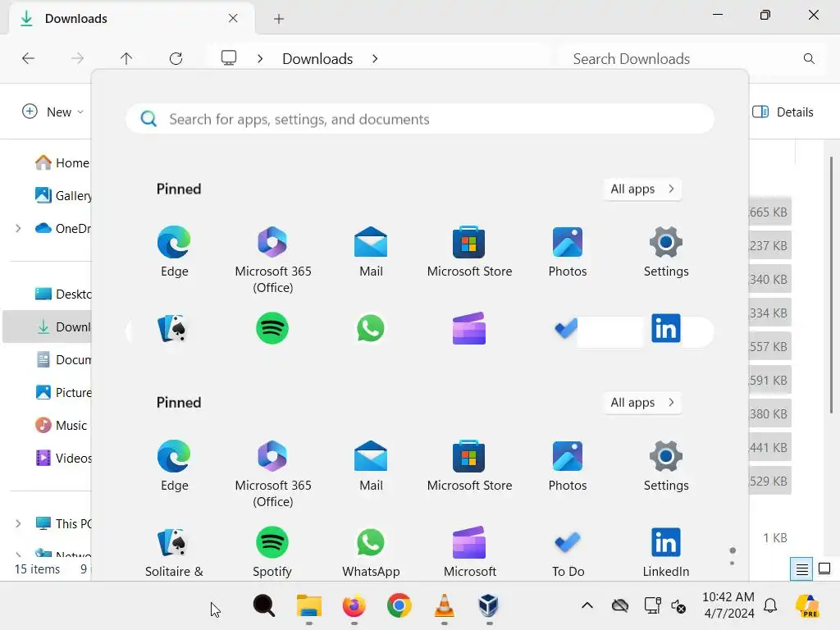Image resolution: width=840 pixels, height=630 pixels.
Task: Refresh the Downloads folder
Action: tap(176, 58)
